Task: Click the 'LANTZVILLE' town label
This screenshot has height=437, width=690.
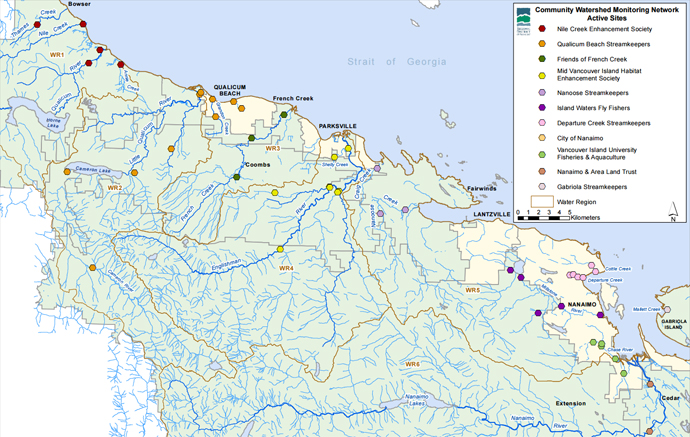Action: point(492,214)
